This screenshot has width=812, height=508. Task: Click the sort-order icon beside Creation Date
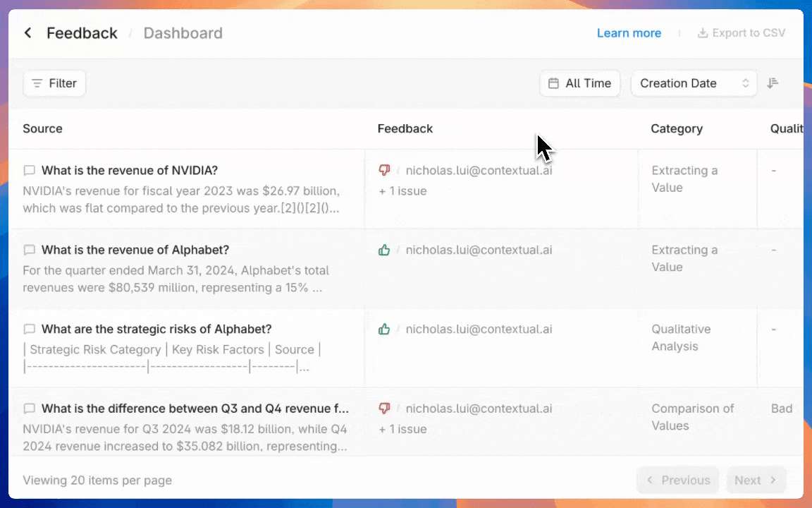(x=773, y=83)
